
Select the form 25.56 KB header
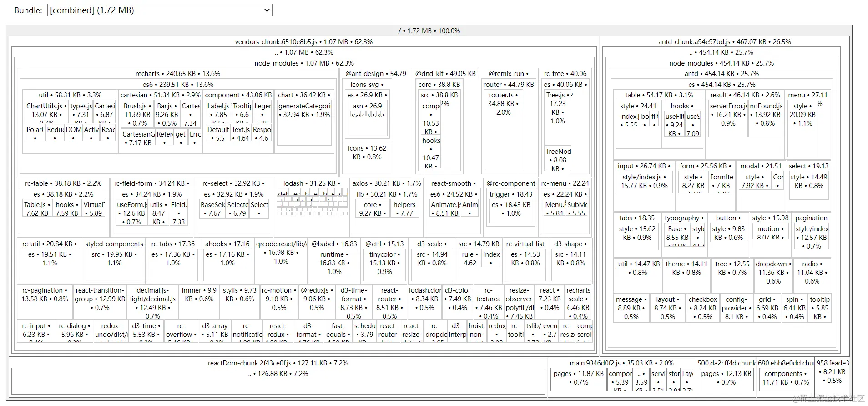tap(705, 166)
